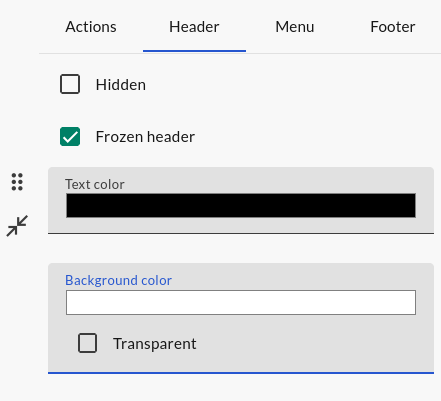The image size is (441, 401).
Task: Click the white checkmark in Frozen header box
Action: [70, 137]
